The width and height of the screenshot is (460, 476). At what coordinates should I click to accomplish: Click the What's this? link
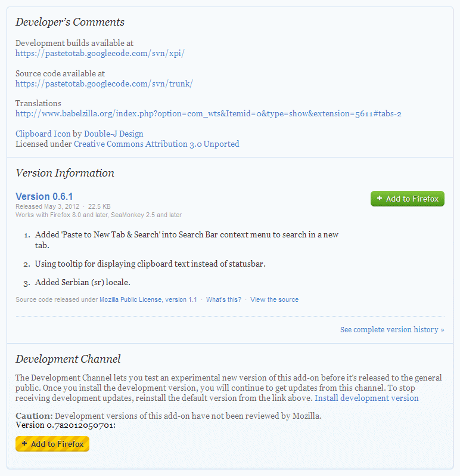click(x=224, y=299)
